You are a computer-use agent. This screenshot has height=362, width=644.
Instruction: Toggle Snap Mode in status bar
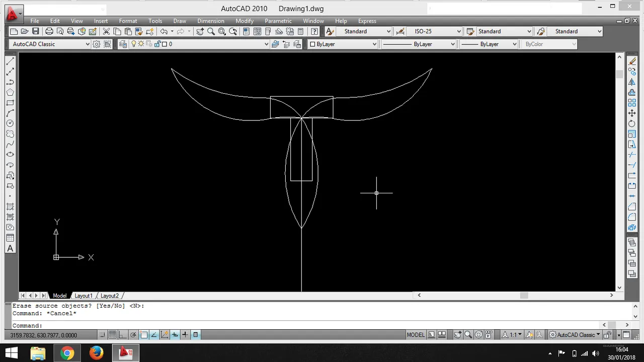[x=102, y=335]
